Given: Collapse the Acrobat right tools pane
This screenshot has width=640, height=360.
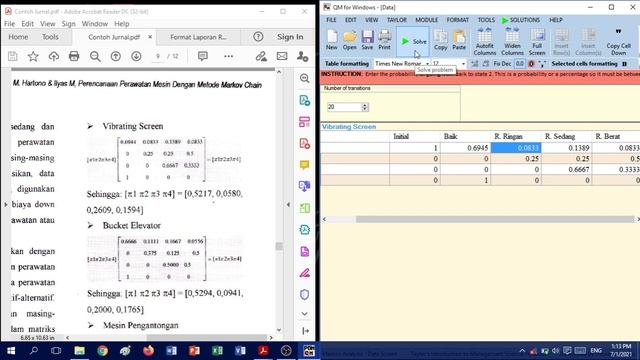Looking at the screenshot, I should coord(288,204).
